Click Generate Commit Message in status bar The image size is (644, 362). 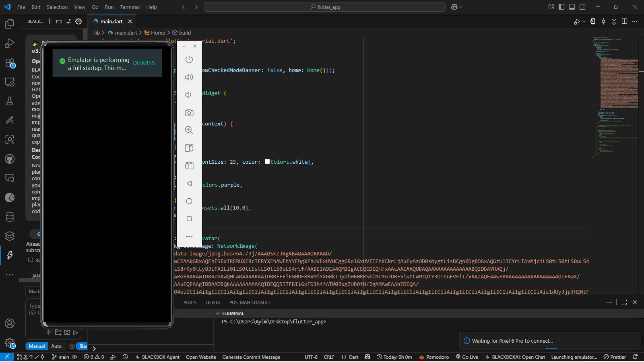coord(251,357)
